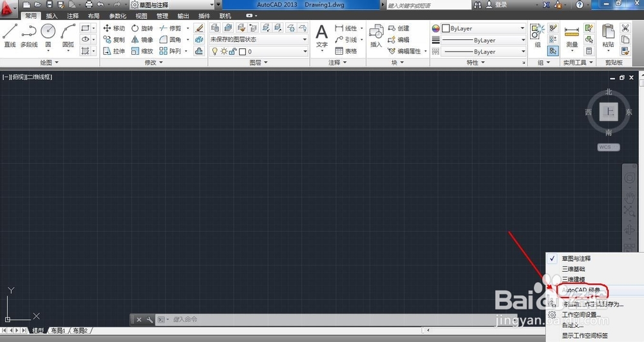Click the 引线 (Leader) tool
The height and width of the screenshot is (342, 644).
[346, 39]
